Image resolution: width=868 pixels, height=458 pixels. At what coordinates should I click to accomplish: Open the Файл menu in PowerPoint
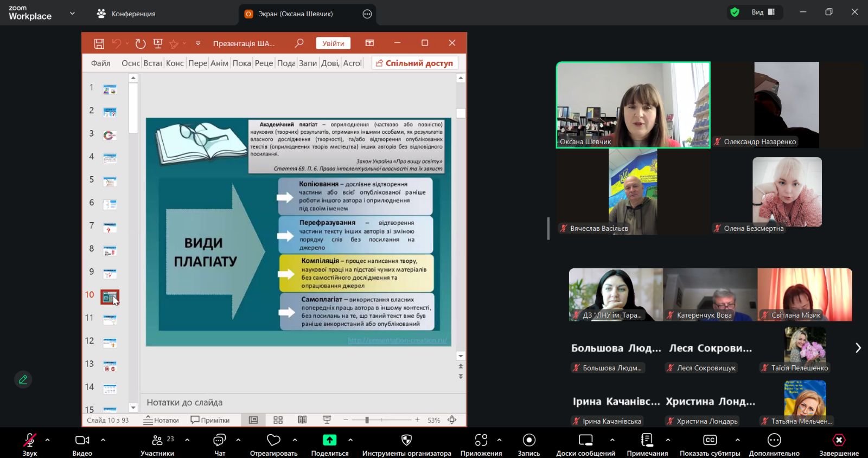pyautogui.click(x=100, y=63)
